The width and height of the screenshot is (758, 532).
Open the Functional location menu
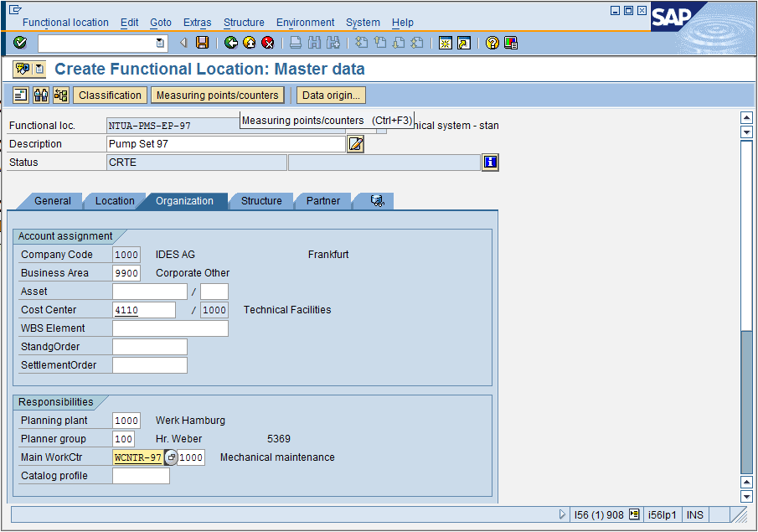click(65, 23)
